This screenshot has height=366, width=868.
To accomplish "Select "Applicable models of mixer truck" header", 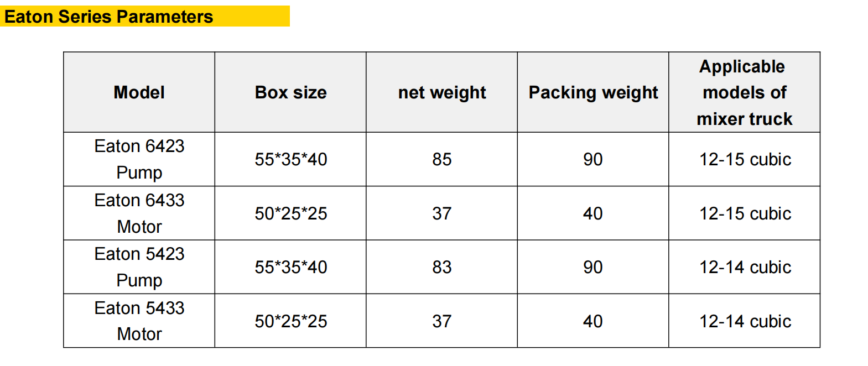I will [744, 92].
